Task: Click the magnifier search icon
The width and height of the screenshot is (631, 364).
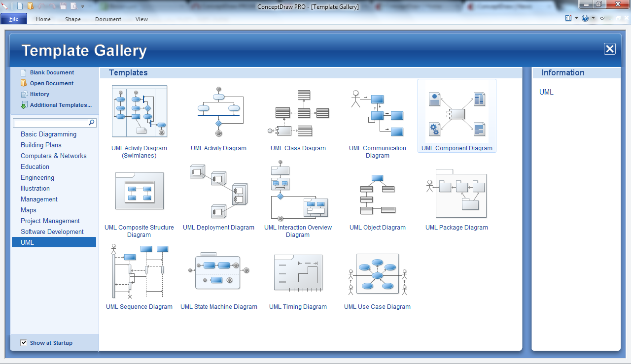Action: (92, 123)
